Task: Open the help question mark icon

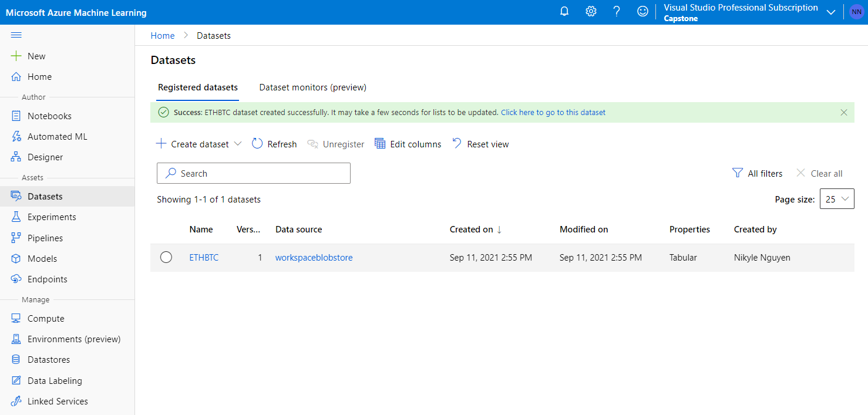Action: pyautogui.click(x=617, y=12)
